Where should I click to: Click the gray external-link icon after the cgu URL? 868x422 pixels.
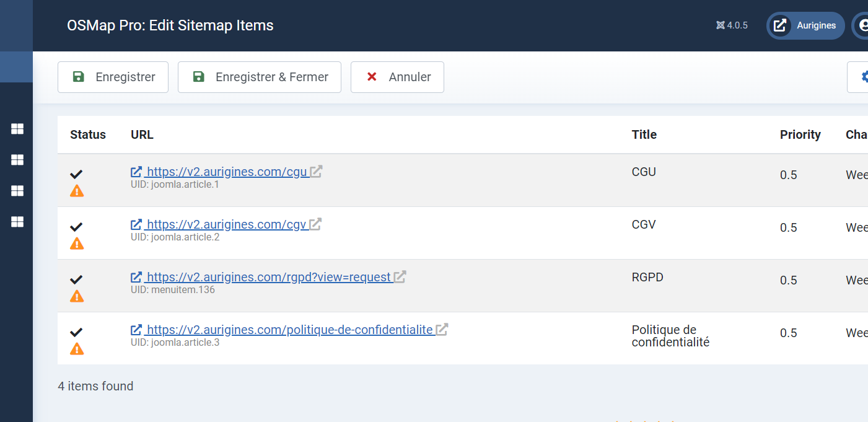(x=316, y=172)
